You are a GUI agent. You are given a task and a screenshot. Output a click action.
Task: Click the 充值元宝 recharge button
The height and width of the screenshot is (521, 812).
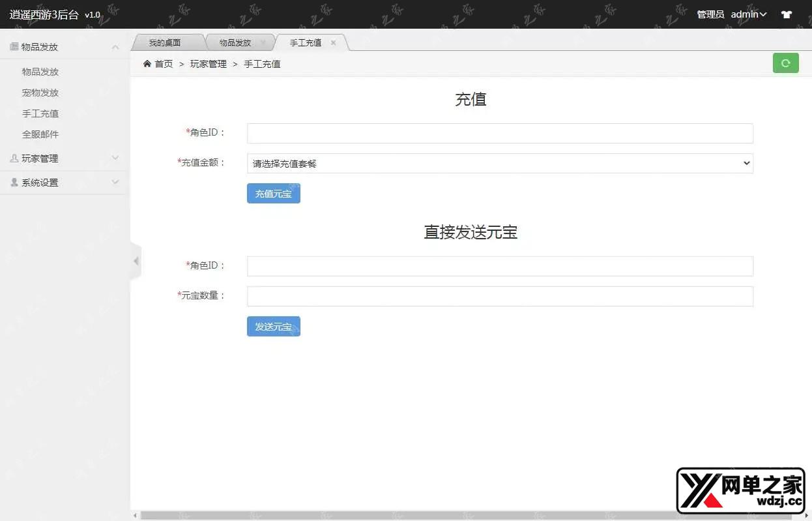click(273, 193)
